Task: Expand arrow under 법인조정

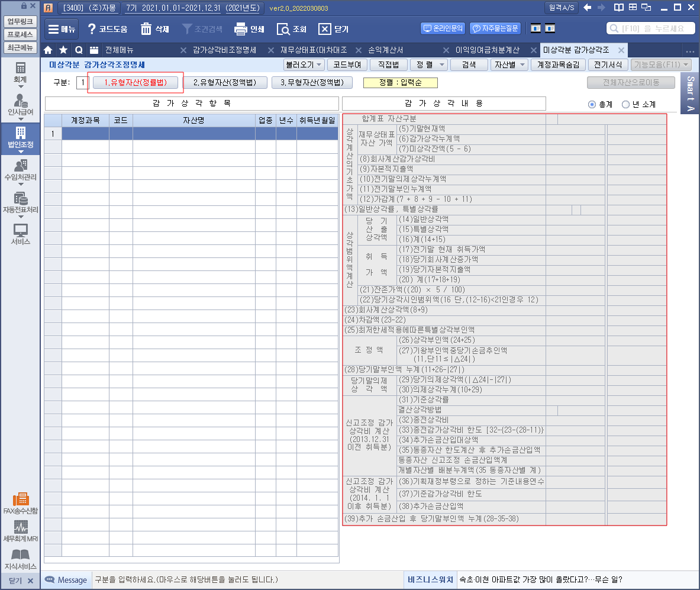Action: point(21,152)
